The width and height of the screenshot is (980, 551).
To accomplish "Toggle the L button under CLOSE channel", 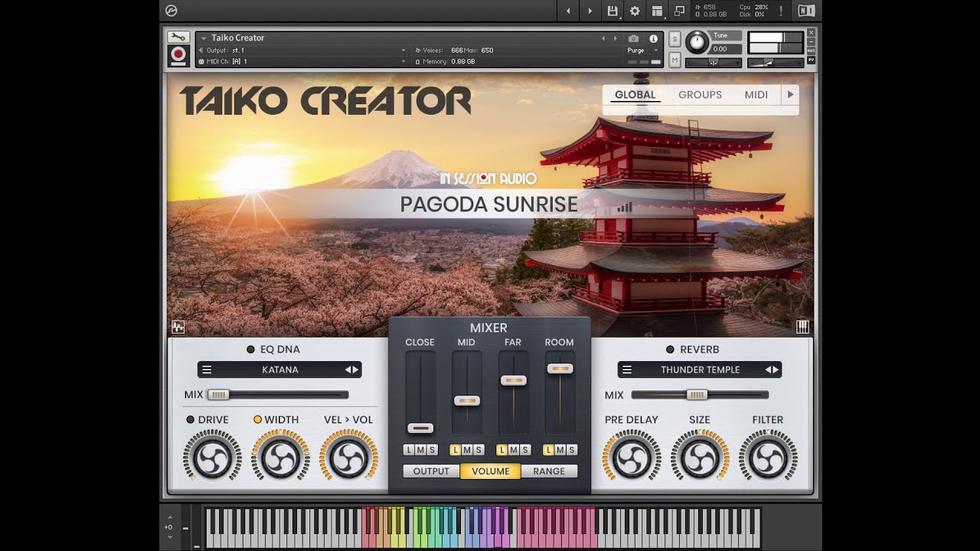I will 409,450.
